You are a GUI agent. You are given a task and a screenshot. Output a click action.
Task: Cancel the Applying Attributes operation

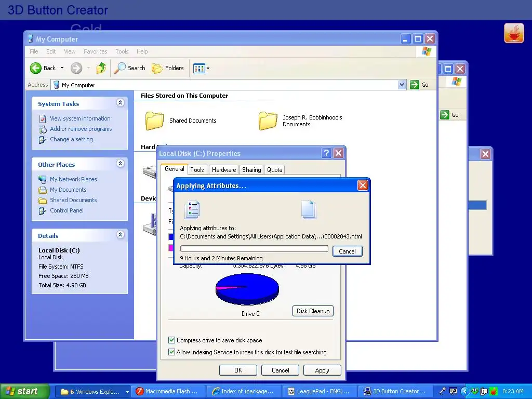click(x=347, y=251)
